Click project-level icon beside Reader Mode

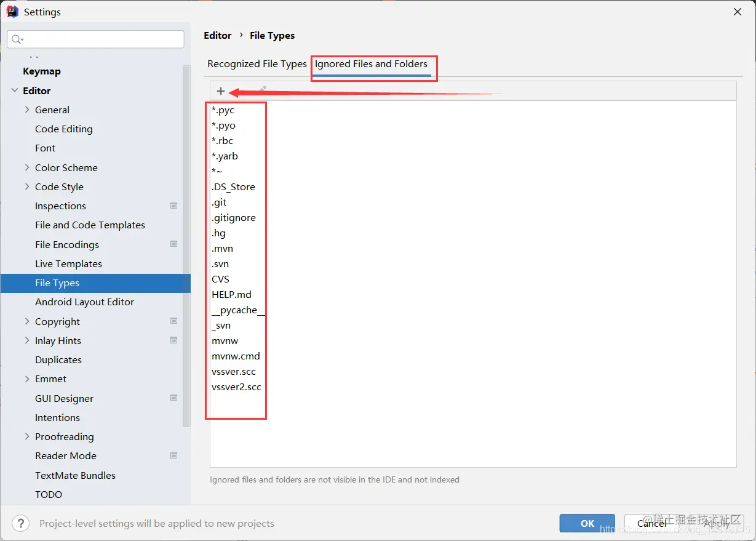[174, 455]
